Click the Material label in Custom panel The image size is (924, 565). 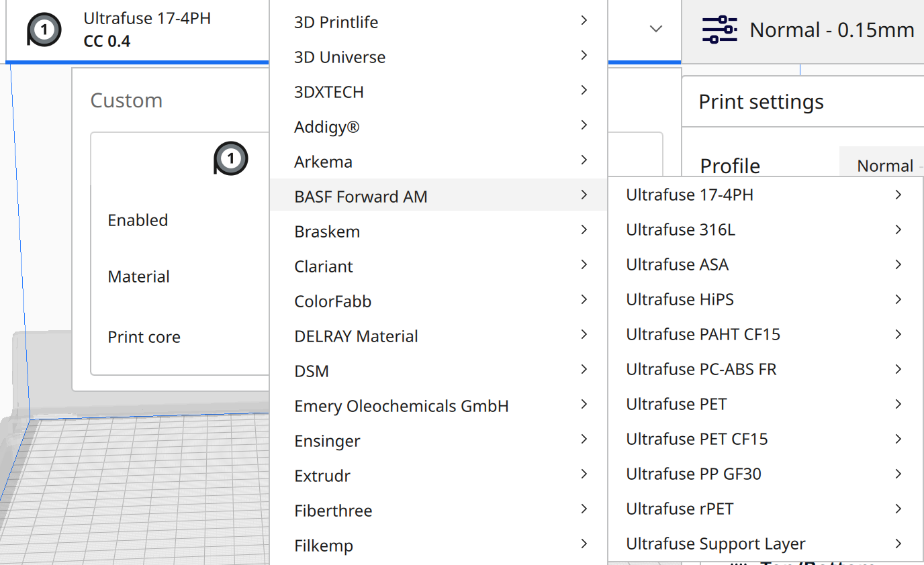tap(138, 276)
